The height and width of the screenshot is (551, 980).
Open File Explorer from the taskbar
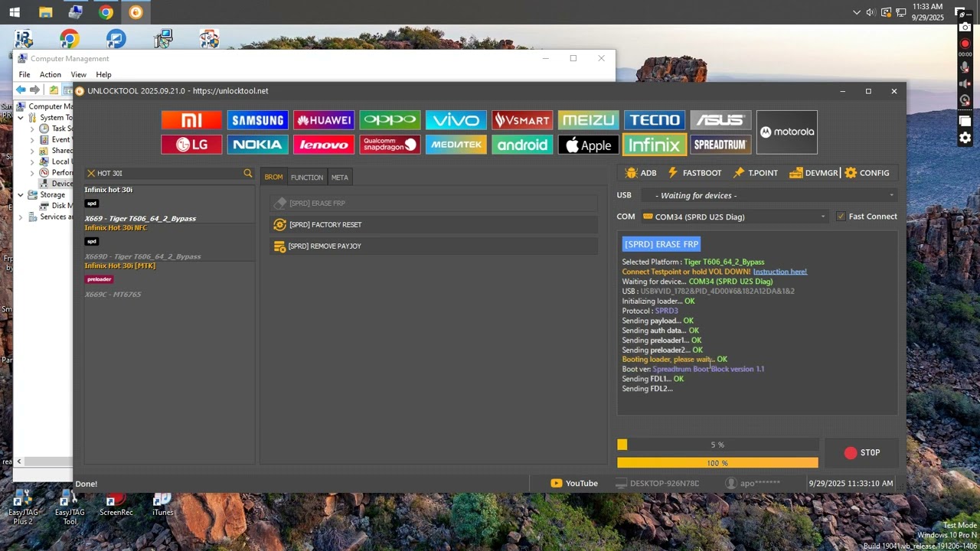[45, 12]
